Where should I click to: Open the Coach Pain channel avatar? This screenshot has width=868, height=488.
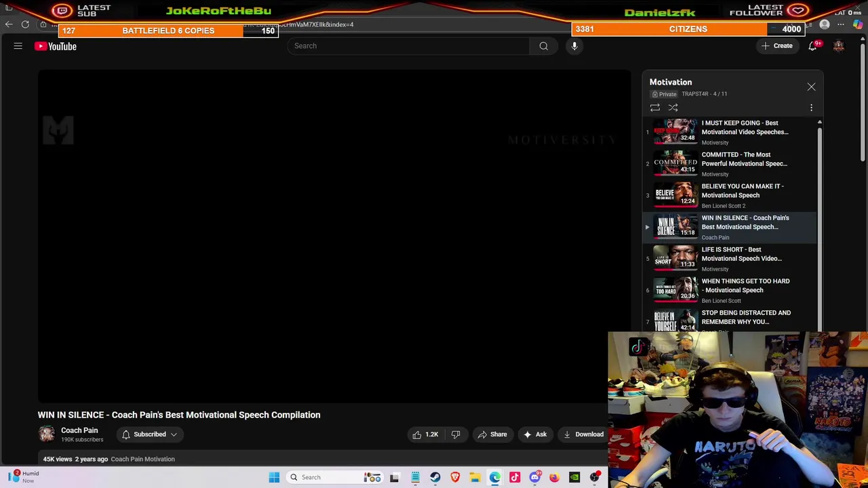pos(47,434)
